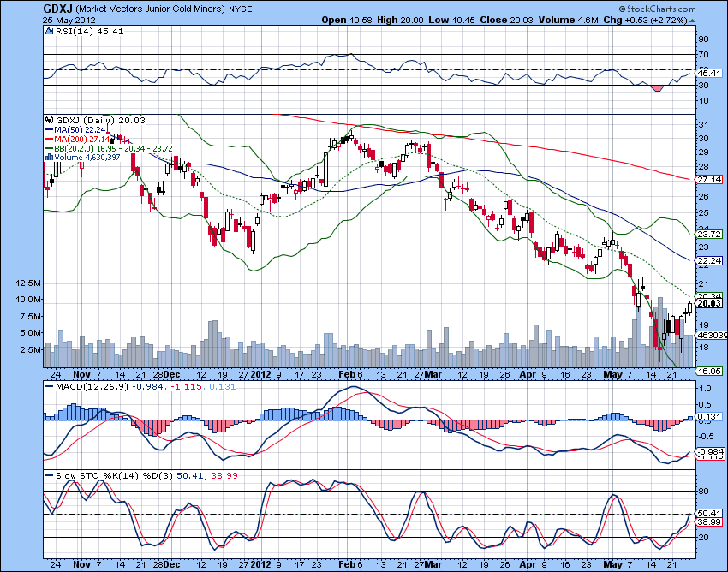
Task: Click the 25-May-2012 date label
Action: (x=69, y=20)
